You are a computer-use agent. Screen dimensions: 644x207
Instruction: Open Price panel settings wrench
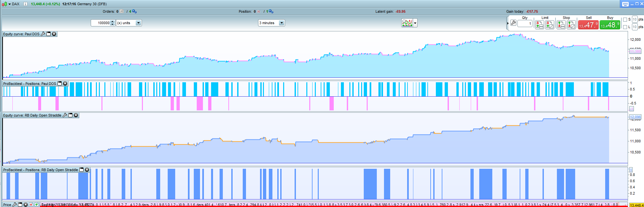(14, 205)
